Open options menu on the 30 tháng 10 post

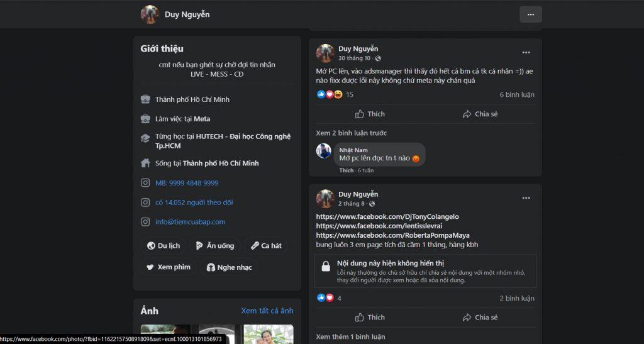pos(526,52)
